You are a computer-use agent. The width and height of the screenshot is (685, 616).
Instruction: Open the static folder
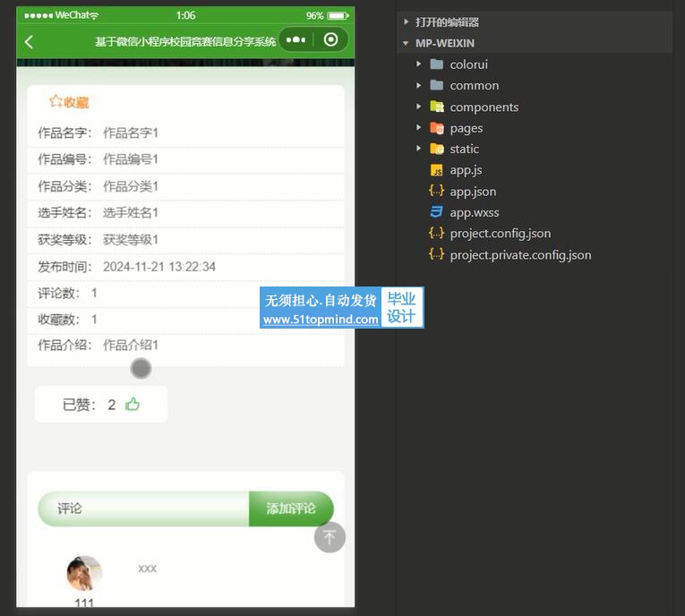464,150
